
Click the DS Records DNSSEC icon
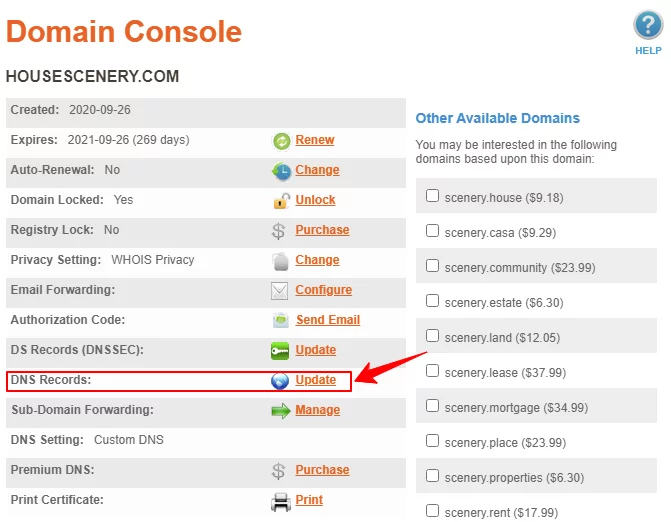pos(281,351)
